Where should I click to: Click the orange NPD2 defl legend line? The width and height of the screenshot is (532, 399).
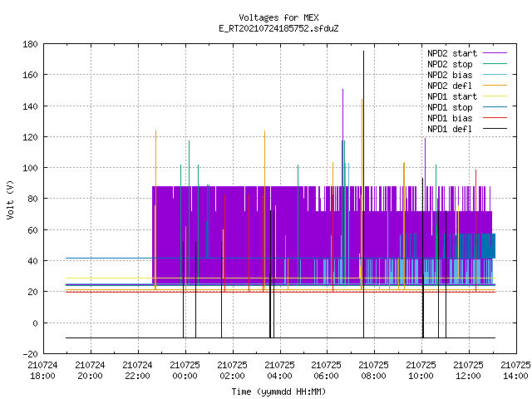(x=495, y=86)
